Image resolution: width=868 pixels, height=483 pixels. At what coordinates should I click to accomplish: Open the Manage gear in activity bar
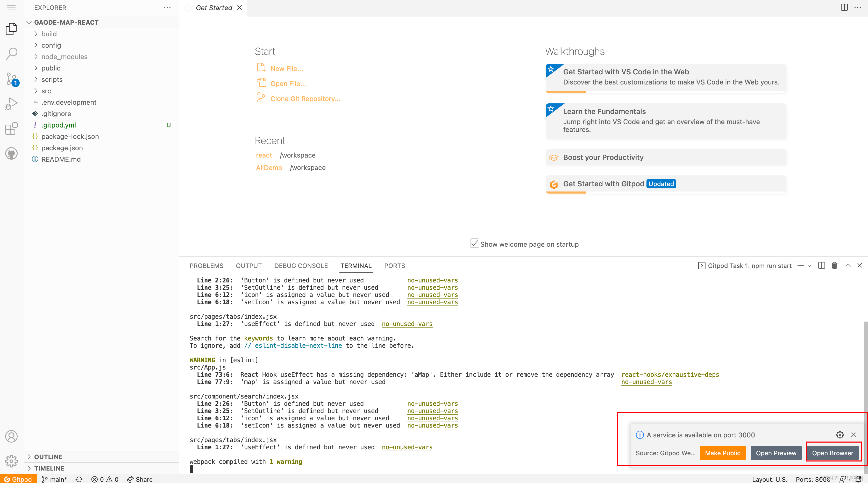11,461
